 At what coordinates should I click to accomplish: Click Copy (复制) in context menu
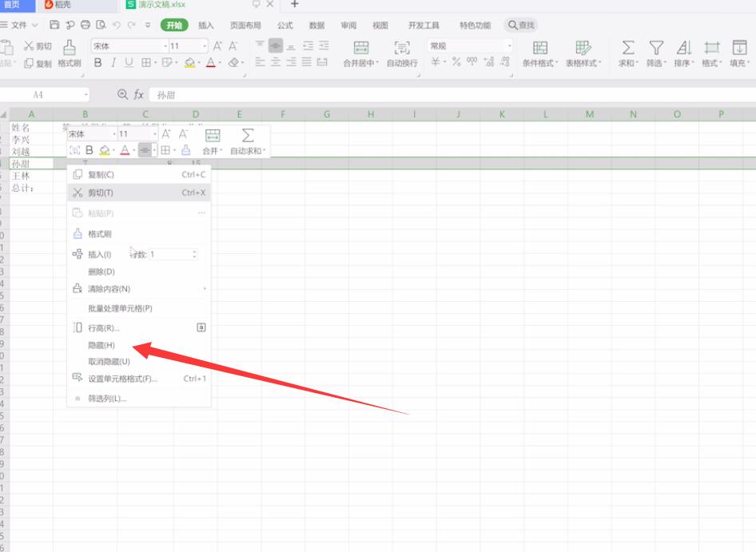tap(139, 174)
